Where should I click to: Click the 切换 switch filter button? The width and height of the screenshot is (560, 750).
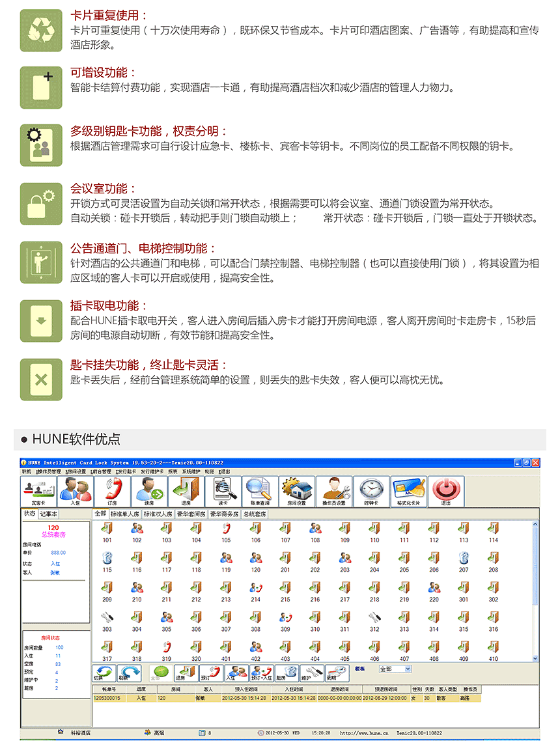[104, 673]
